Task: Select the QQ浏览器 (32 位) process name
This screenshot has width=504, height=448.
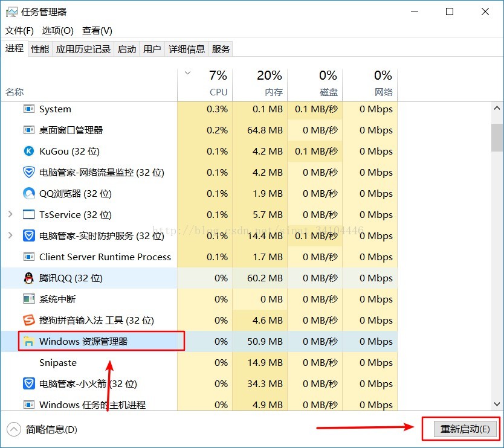Action: 75,193
